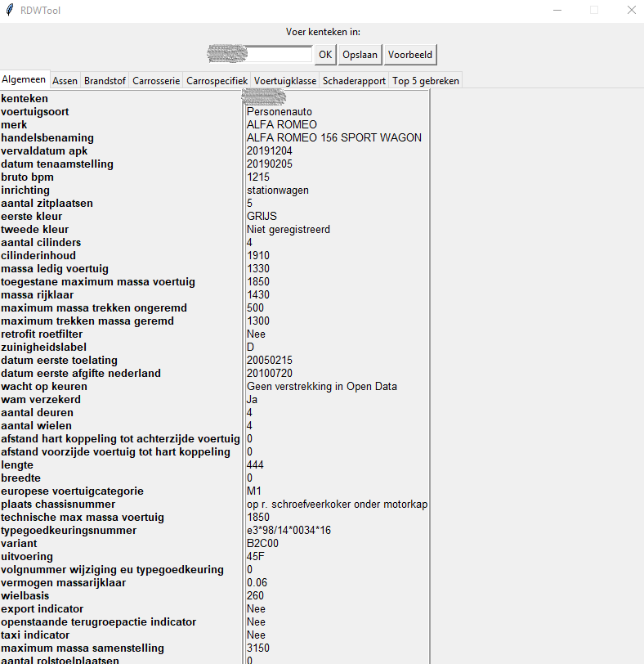Load an example with the Voorbeeld button
Viewport: 644px width, 664px height.
click(410, 55)
